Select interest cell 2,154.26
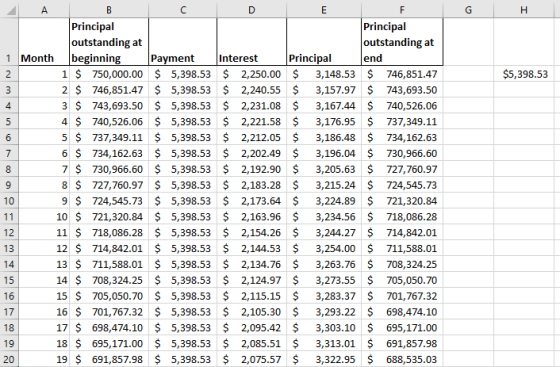Screen dimensions: 560x367 (x=251, y=232)
